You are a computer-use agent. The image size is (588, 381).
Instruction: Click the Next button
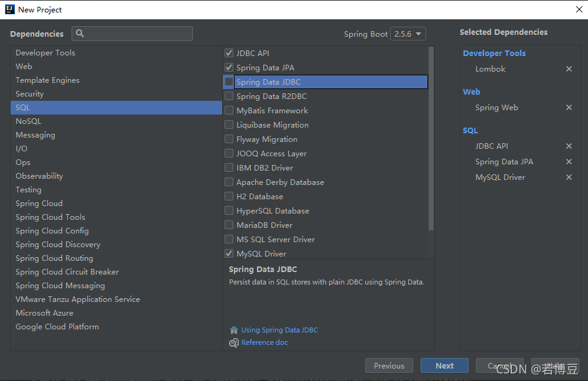(x=444, y=365)
